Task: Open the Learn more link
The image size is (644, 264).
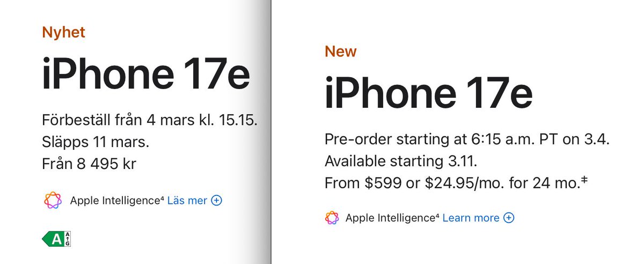Action: (471, 218)
